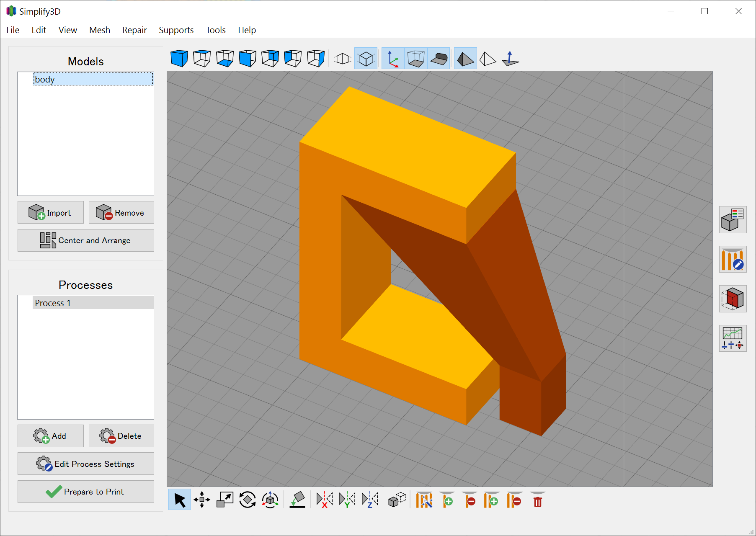Click the window resize grip corner
The width and height of the screenshot is (756, 536).
(x=751, y=532)
